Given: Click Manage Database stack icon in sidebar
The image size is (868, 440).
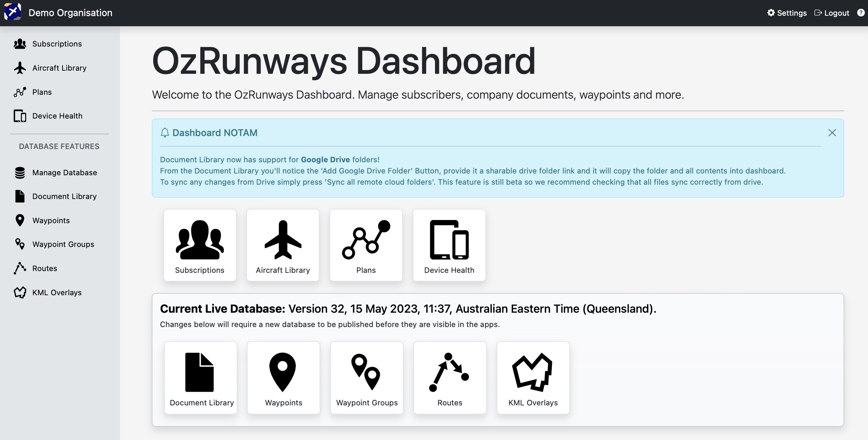Looking at the screenshot, I should tap(20, 172).
